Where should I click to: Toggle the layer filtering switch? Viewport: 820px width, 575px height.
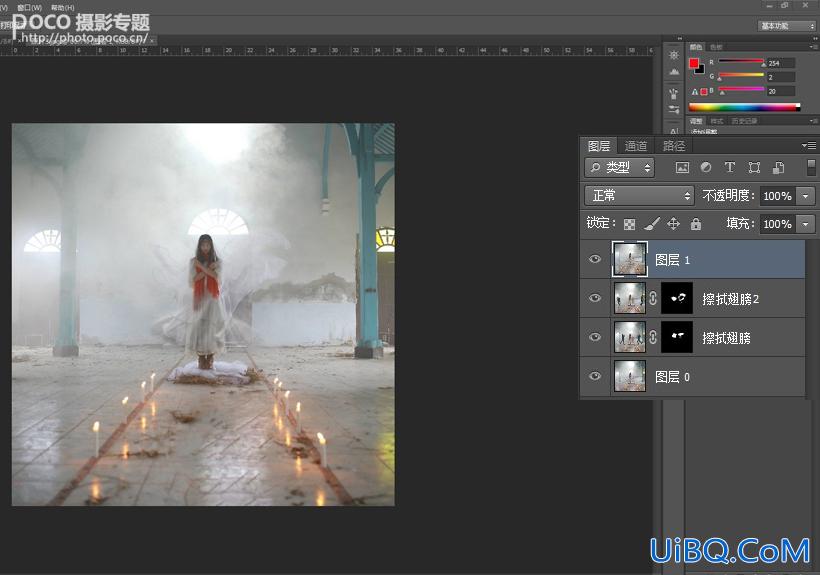(811, 167)
